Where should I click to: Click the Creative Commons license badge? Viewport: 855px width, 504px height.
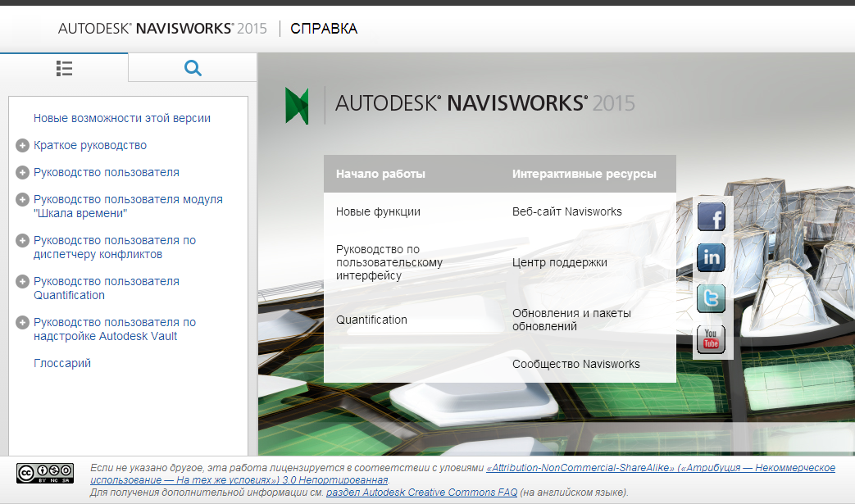(45, 474)
